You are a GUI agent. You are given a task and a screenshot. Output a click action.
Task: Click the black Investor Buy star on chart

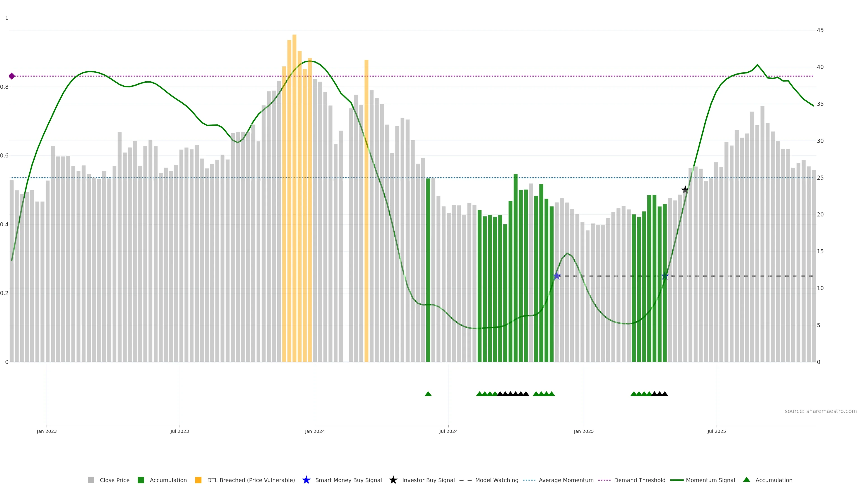coord(685,190)
